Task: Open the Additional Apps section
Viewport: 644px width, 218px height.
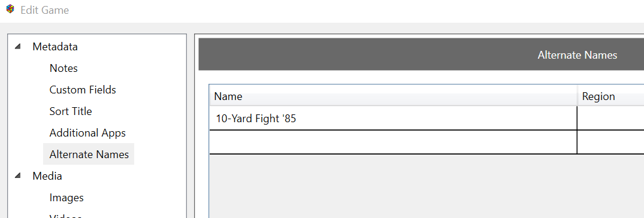Action: click(87, 133)
